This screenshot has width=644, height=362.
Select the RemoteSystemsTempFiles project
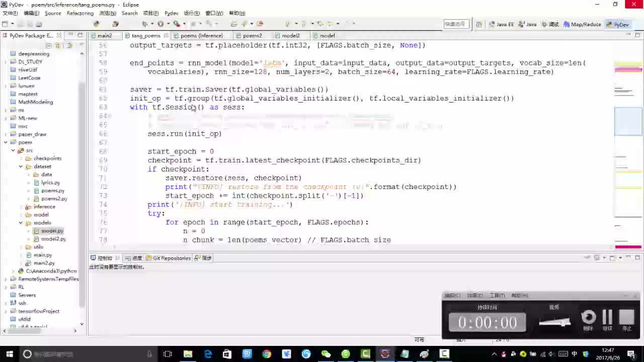(48, 279)
